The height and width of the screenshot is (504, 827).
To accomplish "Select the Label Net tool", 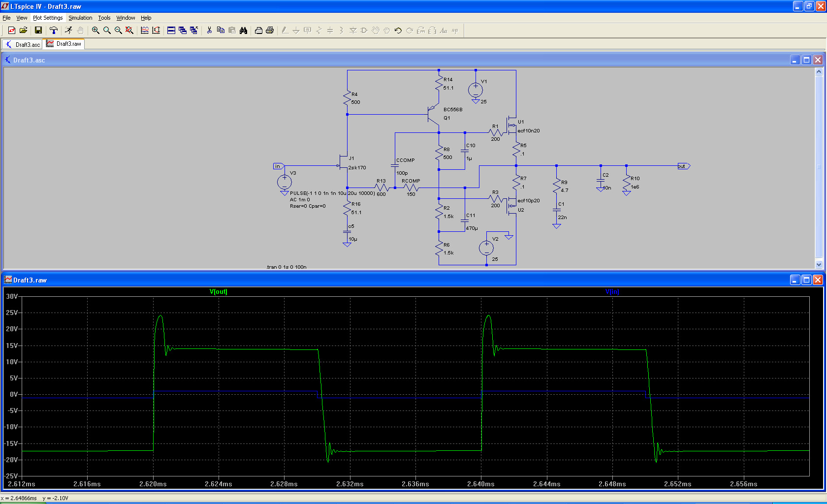I will (x=308, y=31).
